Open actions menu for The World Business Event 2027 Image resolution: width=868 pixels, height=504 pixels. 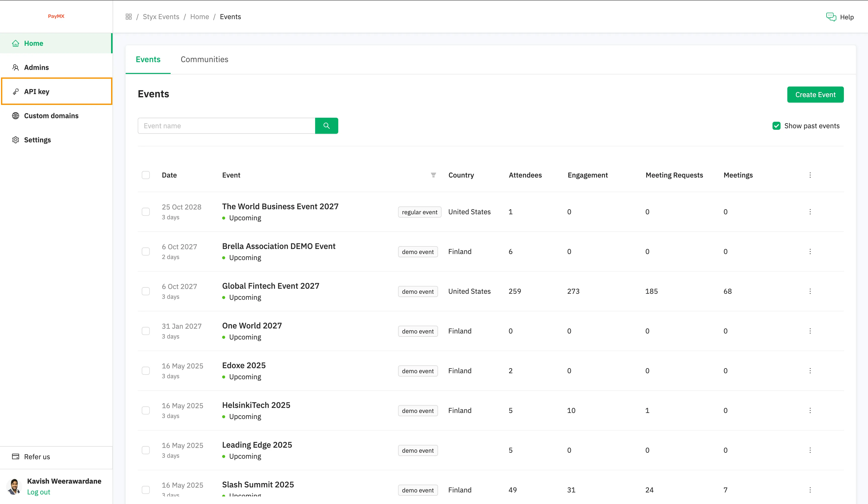click(810, 212)
